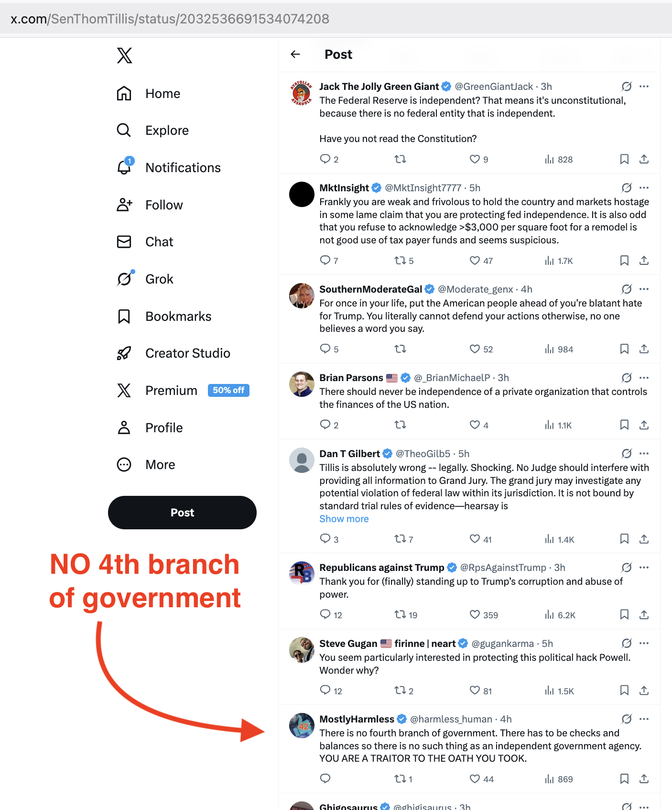Open more options on MktInsight's reply
Viewport: 672px width, 810px height.
[x=644, y=187]
